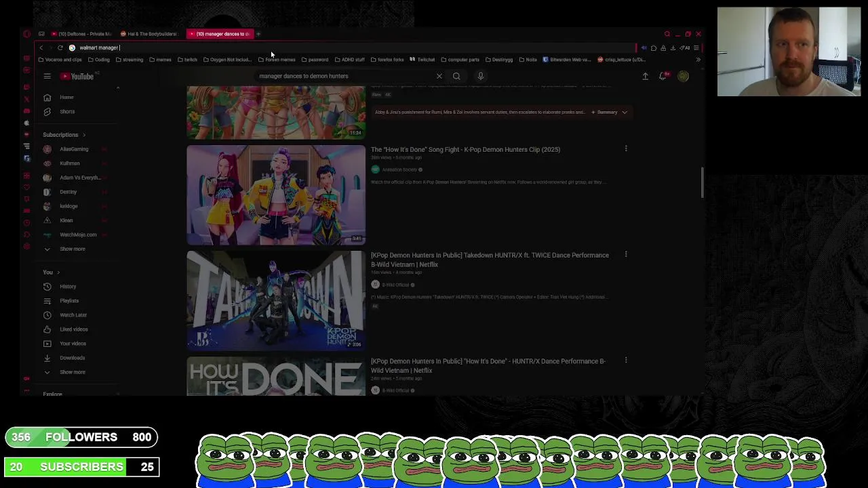This screenshot has height=488, width=868.
Task: Open the Kulhman subscription channel
Action: tap(71, 163)
